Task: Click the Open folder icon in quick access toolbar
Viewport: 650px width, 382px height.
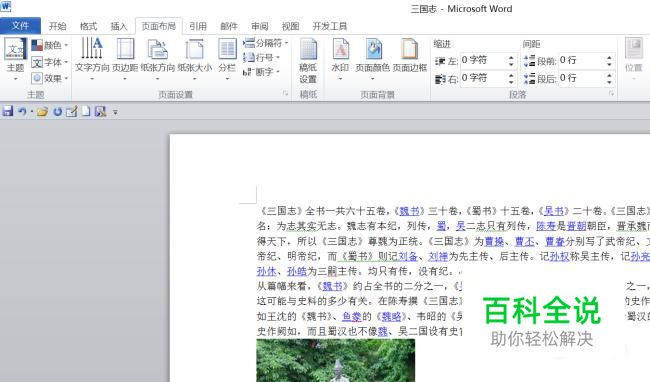Action: click(x=42, y=111)
